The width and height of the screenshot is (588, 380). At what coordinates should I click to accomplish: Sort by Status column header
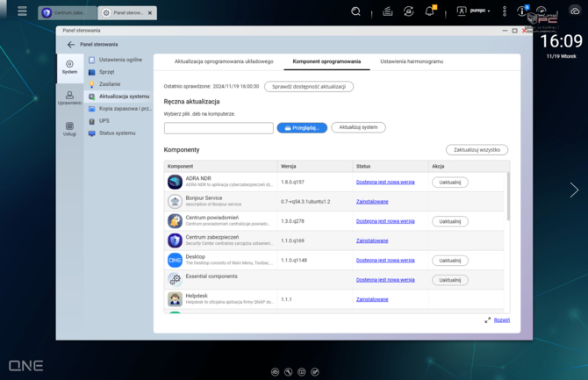tap(391, 166)
